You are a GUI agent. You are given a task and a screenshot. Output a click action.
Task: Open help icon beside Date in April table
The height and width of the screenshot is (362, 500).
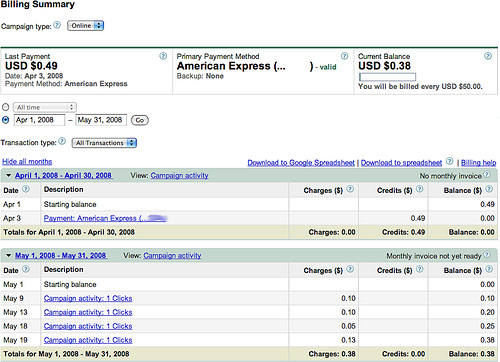26,189
